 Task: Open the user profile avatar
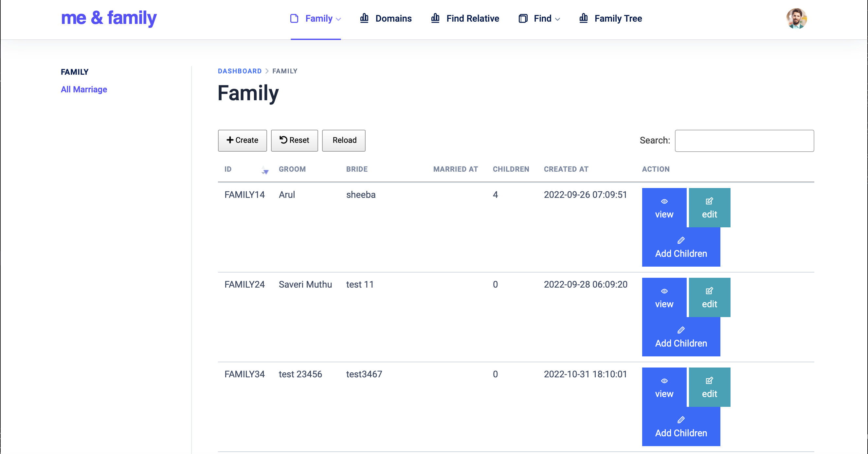(796, 18)
